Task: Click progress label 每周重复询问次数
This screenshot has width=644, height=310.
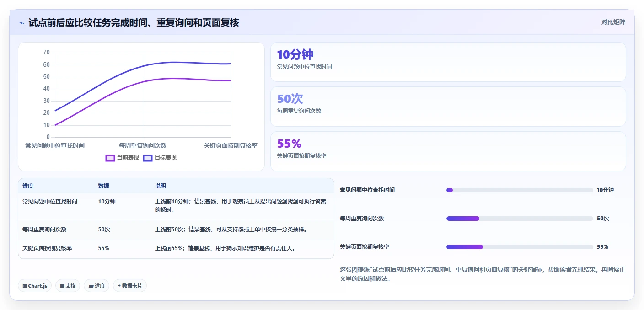Action: coord(362,219)
